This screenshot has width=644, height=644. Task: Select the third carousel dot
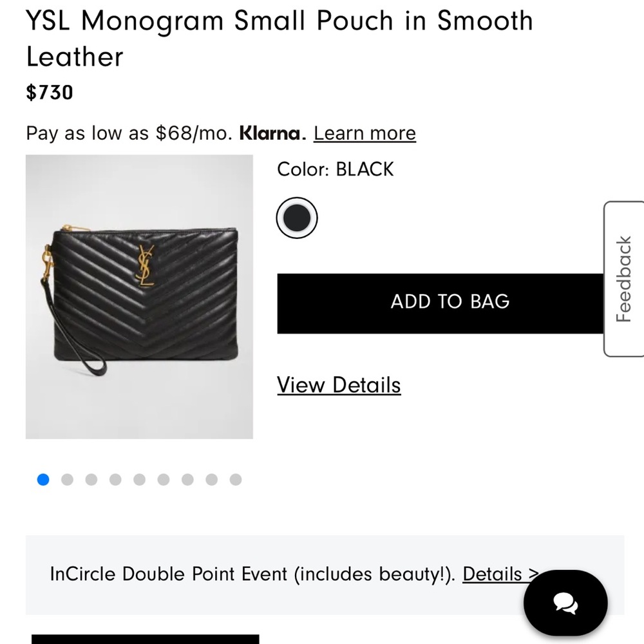coord(91,479)
